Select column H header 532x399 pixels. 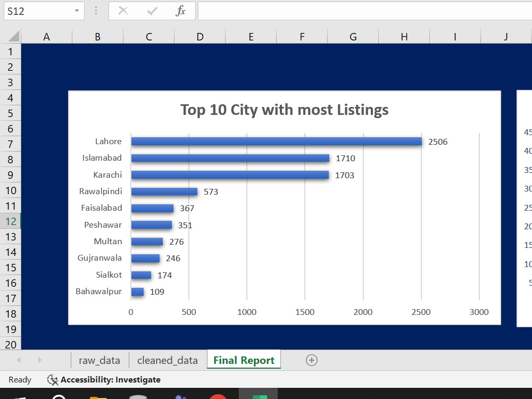tap(404, 37)
